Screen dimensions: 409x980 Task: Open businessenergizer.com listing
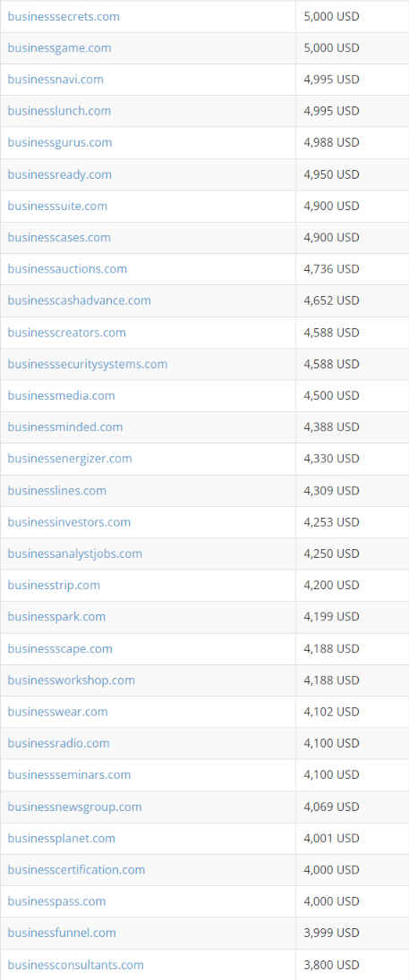coord(70,459)
